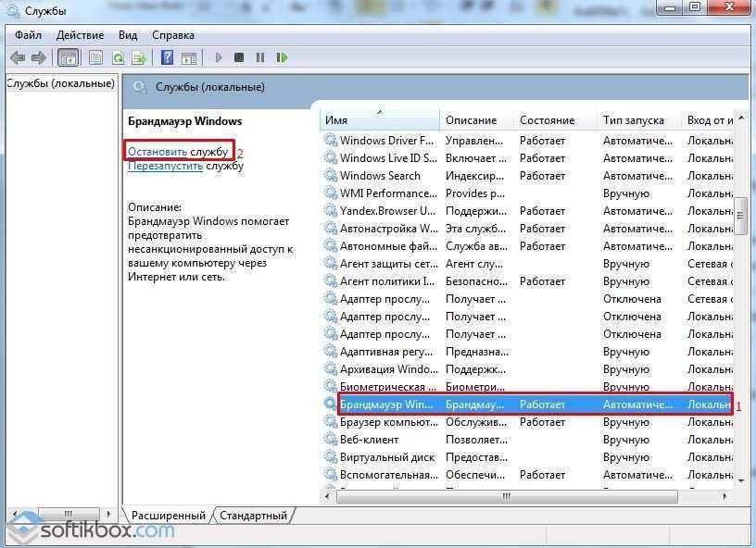Click the Остановить службу link

click(157, 151)
